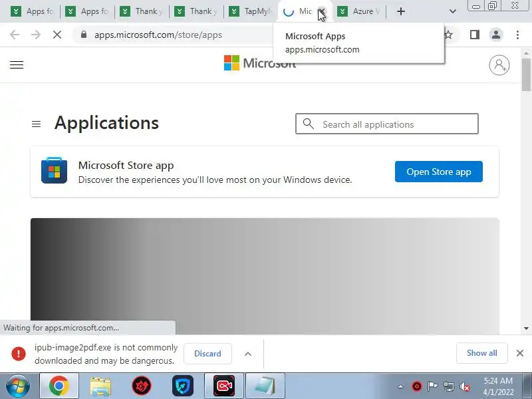Click the Microsoft logo
Screen dimensions: 532x399
260,63
